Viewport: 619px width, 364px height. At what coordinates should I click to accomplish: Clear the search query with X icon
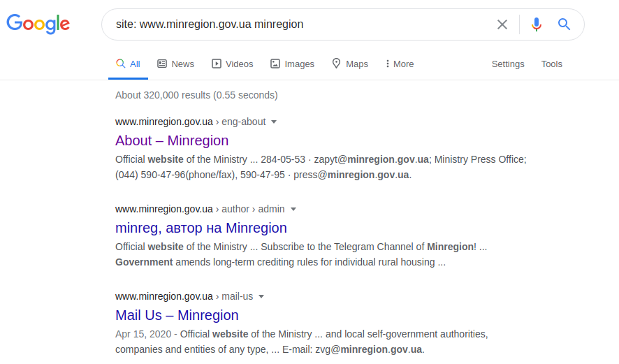[x=502, y=24]
